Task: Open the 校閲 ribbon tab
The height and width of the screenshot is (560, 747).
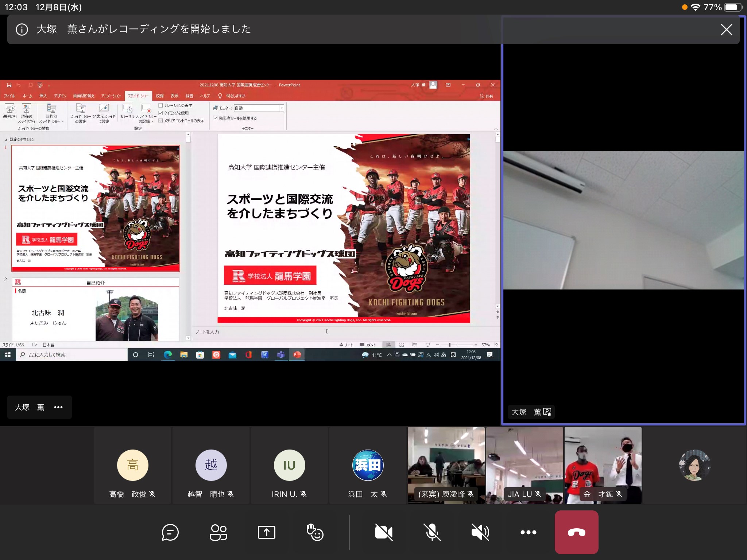Action: 160,96
